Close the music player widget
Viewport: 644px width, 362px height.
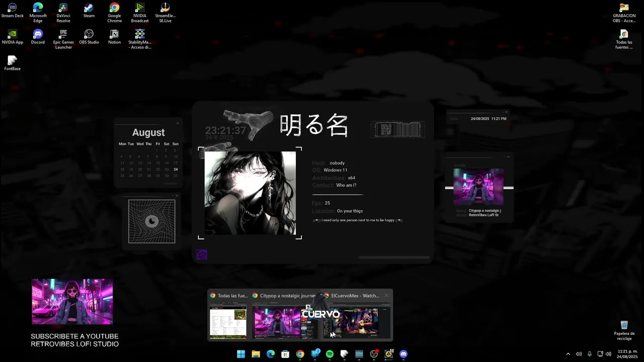click(x=508, y=157)
